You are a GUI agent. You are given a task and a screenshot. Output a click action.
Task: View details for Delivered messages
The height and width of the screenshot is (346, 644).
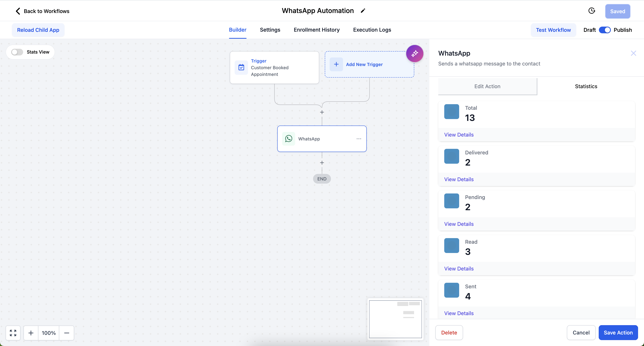coord(459,179)
